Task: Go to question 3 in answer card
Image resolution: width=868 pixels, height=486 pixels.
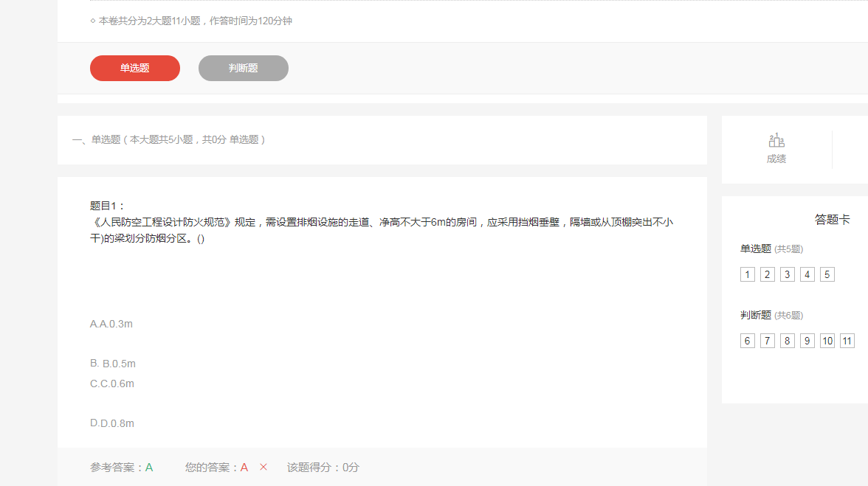Action: (x=788, y=274)
